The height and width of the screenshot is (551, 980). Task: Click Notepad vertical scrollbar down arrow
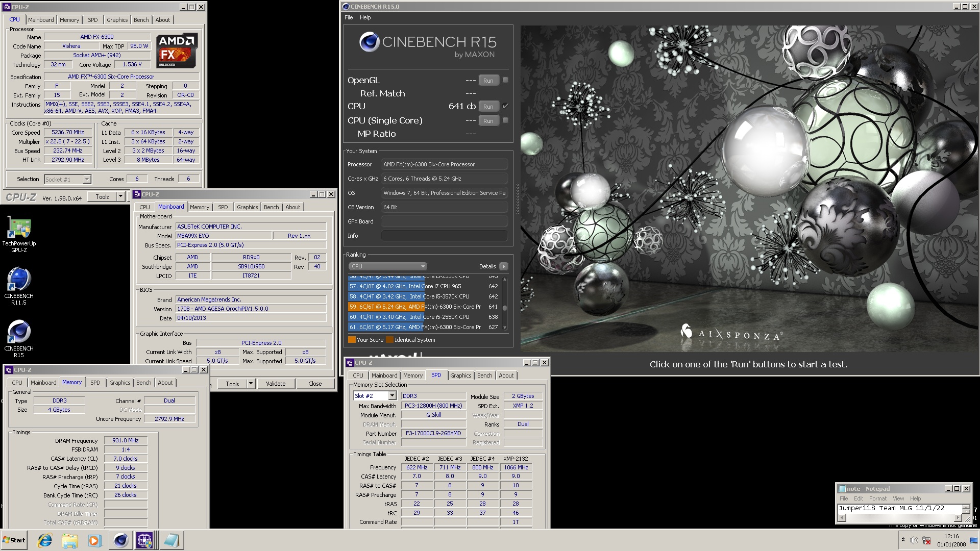[x=966, y=511]
